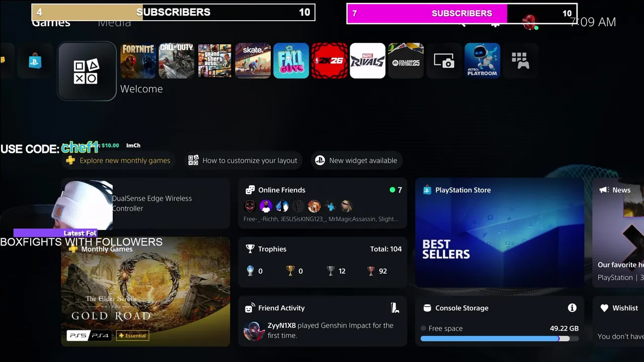Click the bronze trophy icon showing 92
This screenshot has height=362, width=644.
coord(371,271)
